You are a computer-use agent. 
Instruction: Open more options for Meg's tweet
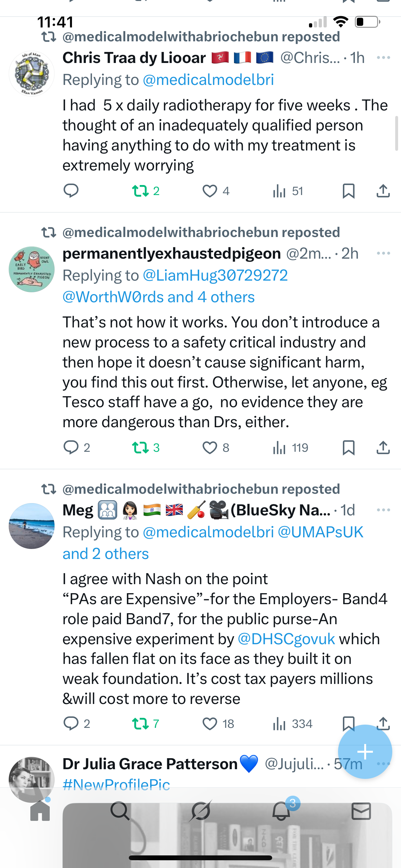(x=384, y=510)
